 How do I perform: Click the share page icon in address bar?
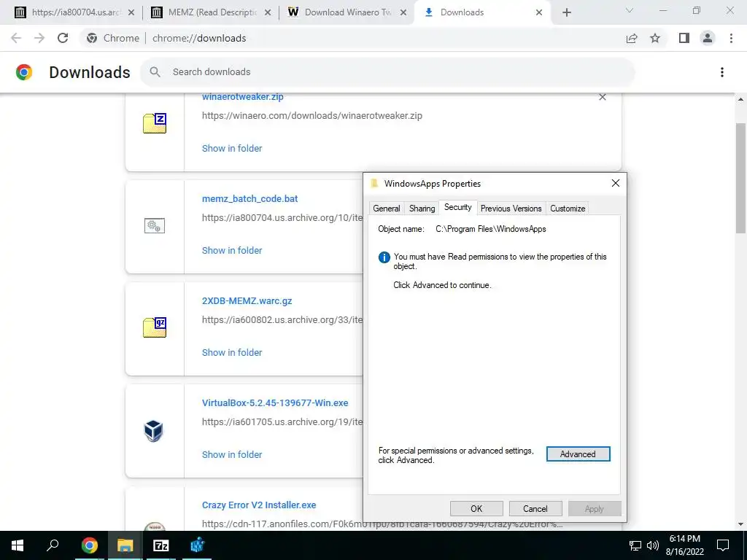click(x=632, y=38)
